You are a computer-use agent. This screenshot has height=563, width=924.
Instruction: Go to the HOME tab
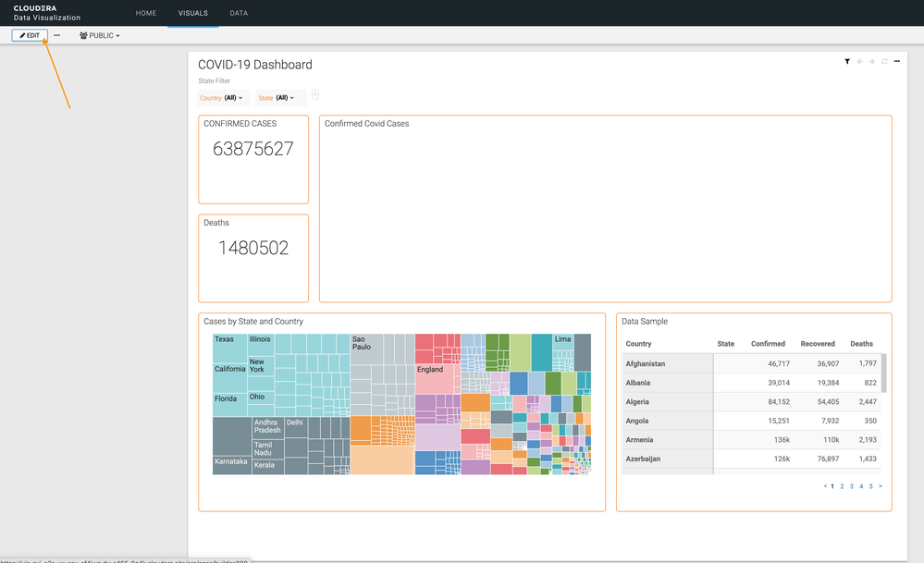(146, 13)
